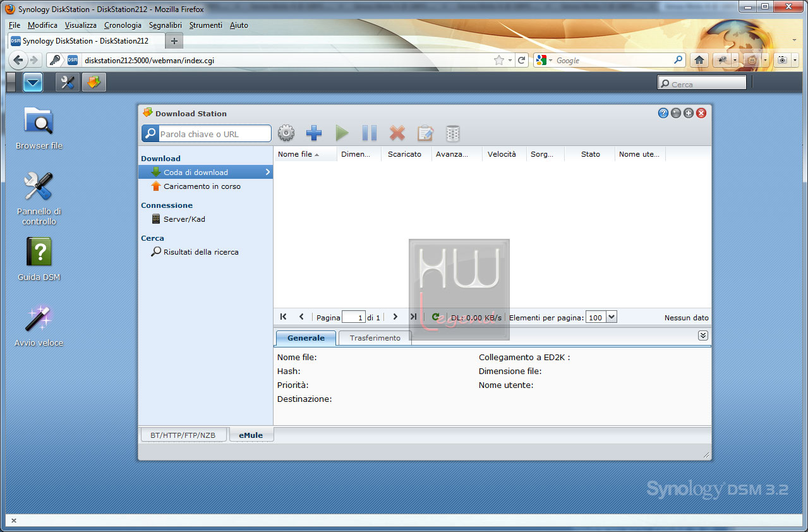Click Parola chiave o URL field

214,134
